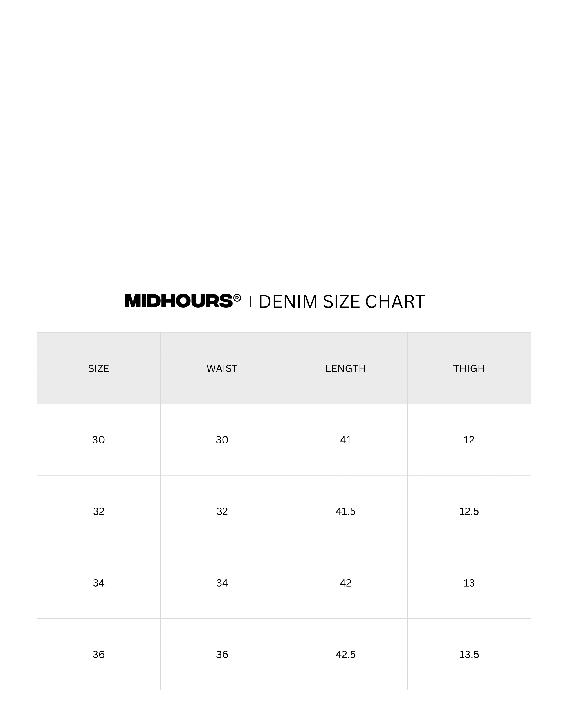Click the length value 41.5

click(x=345, y=511)
